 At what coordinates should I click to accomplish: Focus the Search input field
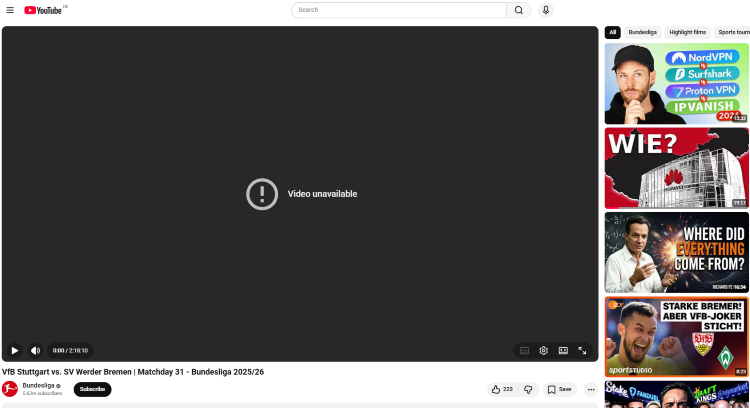(x=399, y=10)
